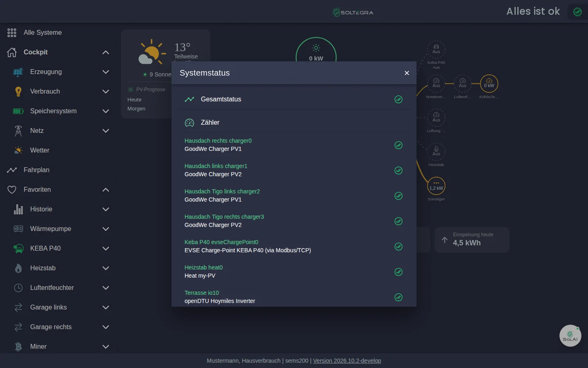Click the Historie bar chart icon

18,209
